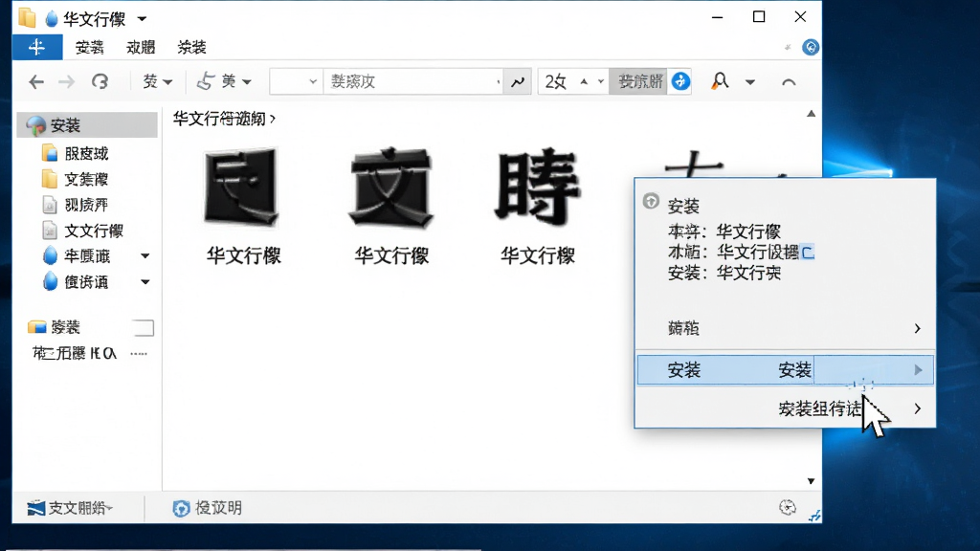Open help via the blue circle ribbon icon
980x551 pixels.
coord(811,48)
